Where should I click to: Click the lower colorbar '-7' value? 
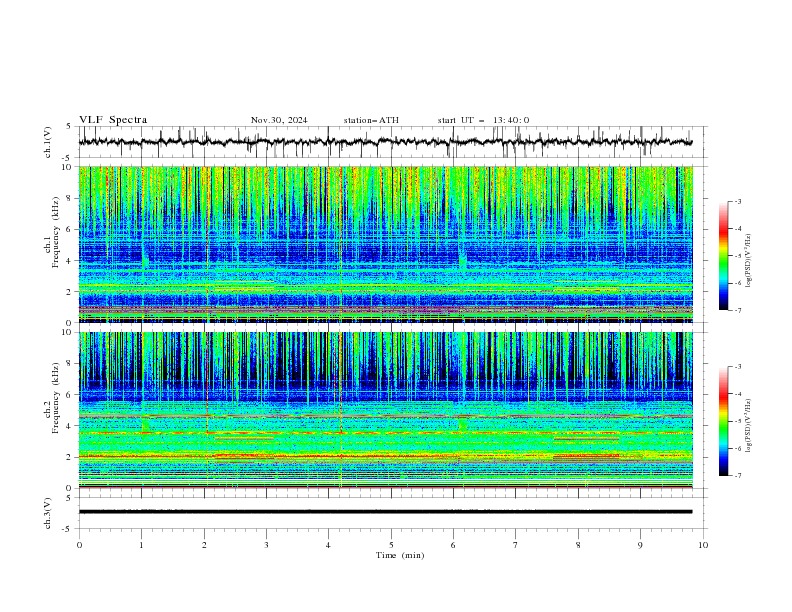[x=737, y=476]
